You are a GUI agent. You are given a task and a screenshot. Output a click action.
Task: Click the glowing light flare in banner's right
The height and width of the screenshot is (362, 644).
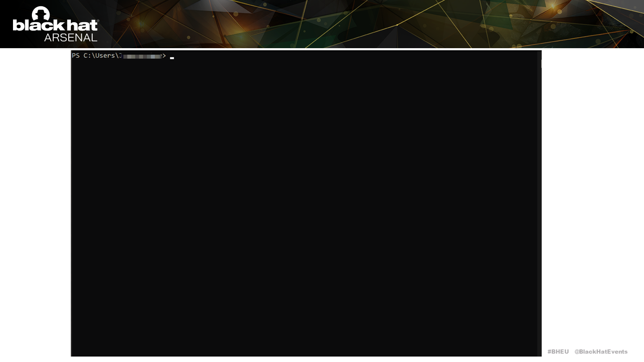(x=554, y=7)
